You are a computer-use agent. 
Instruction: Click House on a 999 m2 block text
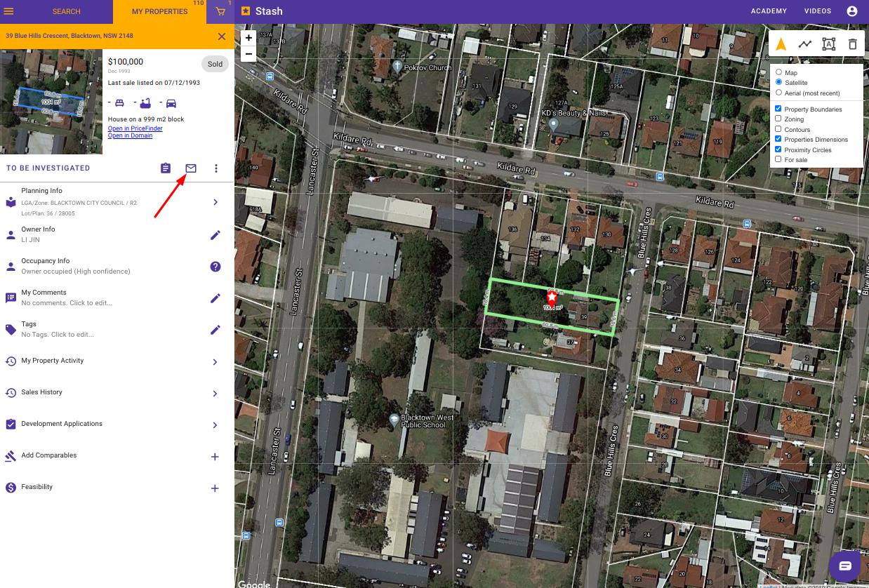coord(146,119)
